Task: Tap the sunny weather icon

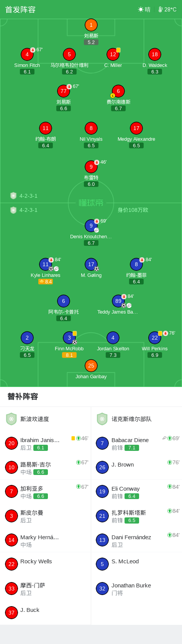Action: pos(141,9)
